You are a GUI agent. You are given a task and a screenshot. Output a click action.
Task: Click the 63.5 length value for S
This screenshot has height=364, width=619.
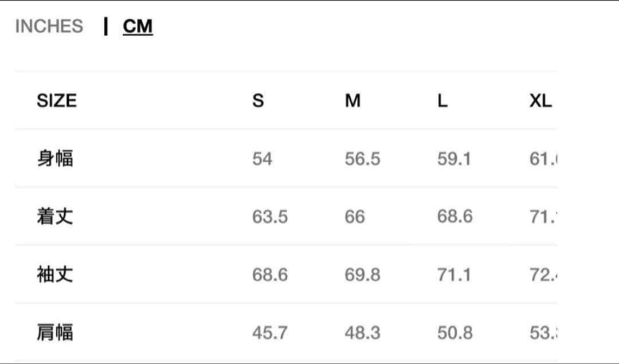pyautogui.click(x=269, y=217)
